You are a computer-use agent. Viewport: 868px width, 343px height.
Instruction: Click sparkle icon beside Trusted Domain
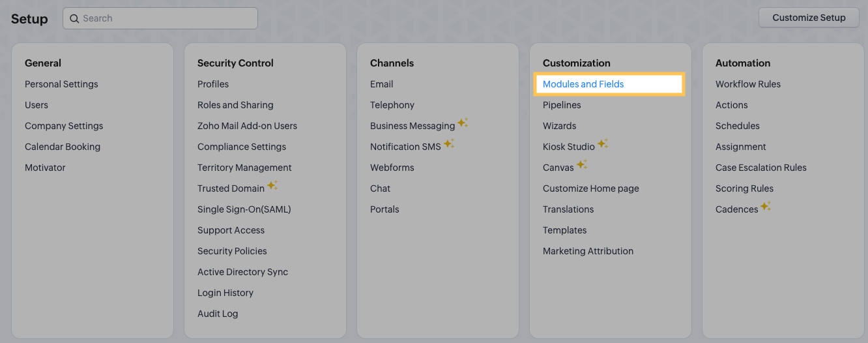click(x=272, y=185)
